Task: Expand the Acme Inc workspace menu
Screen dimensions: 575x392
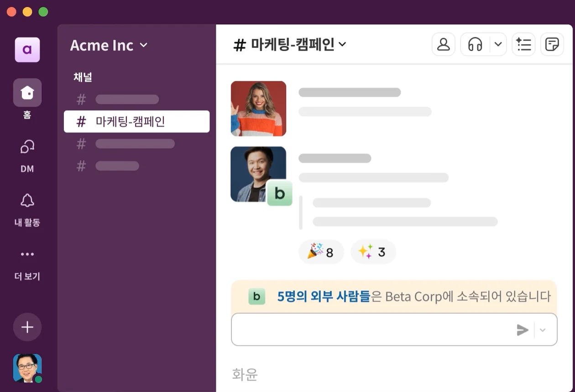Action: tap(109, 45)
